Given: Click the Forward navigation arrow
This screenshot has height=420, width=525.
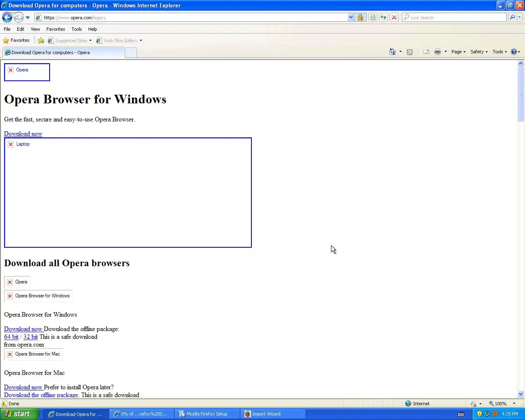Looking at the screenshot, I should (x=18, y=17).
